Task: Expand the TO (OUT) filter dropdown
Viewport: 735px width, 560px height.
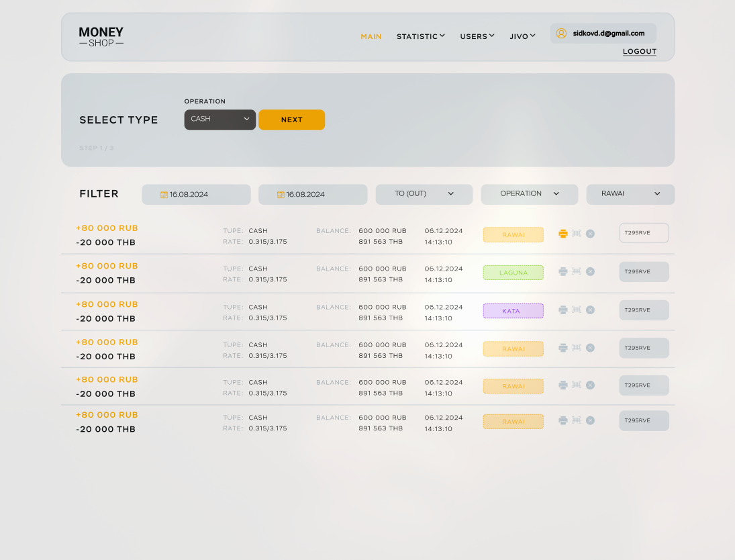Action: pyautogui.click(x=424, y=193)
